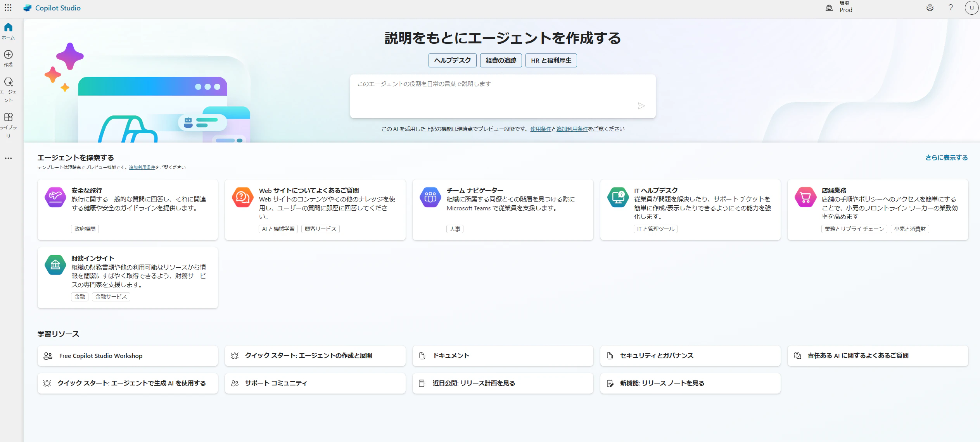Click the 安全な旅行 airplane icon
The height and width of the screenshot is (442, 980).
click(55, 197)
